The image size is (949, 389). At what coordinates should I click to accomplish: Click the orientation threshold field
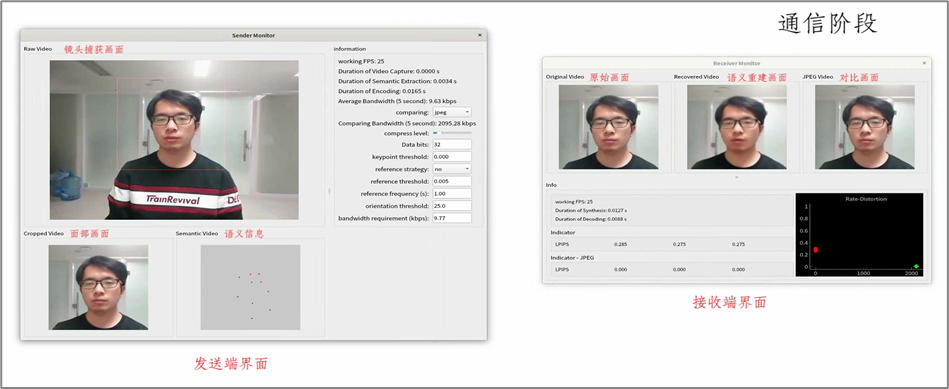tap(452, 206)
